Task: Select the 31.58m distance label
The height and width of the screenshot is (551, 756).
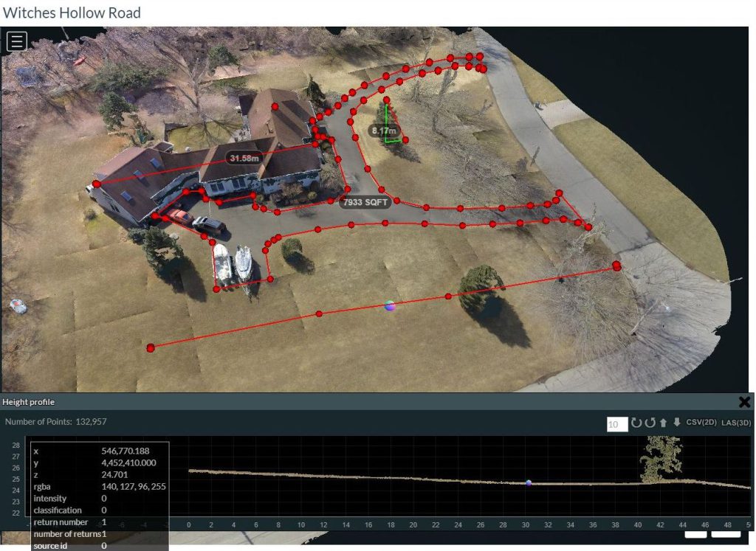Action: [x=244, y=159]
